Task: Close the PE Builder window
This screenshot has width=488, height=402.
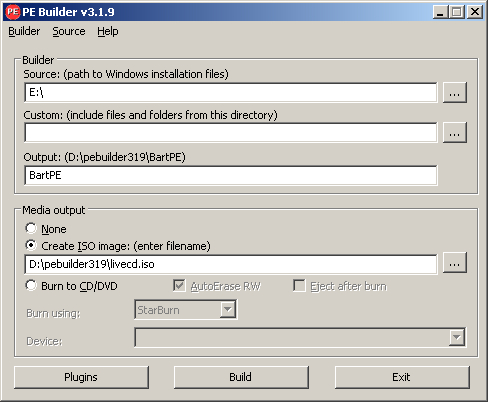Action: tap(475, 12)
